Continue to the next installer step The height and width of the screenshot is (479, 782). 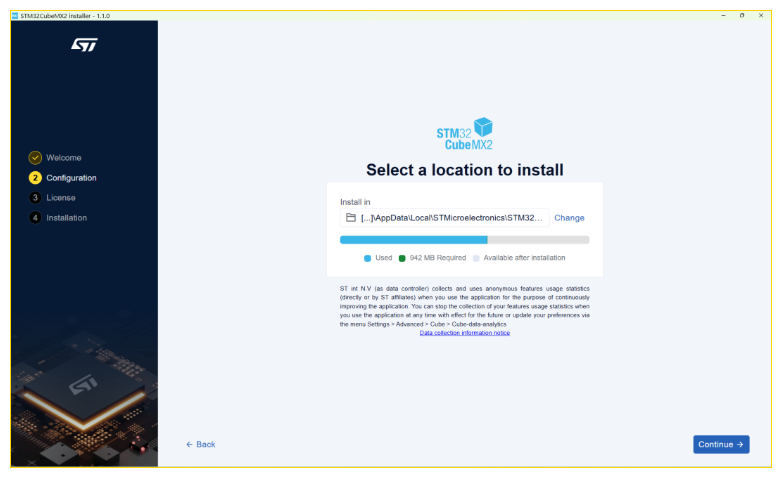point(721,444)
